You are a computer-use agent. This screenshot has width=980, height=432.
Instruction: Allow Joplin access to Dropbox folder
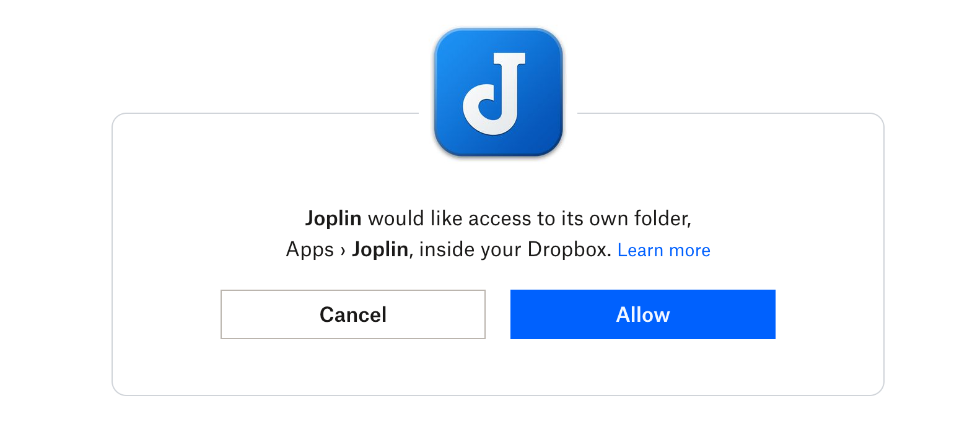click(642, 314)
